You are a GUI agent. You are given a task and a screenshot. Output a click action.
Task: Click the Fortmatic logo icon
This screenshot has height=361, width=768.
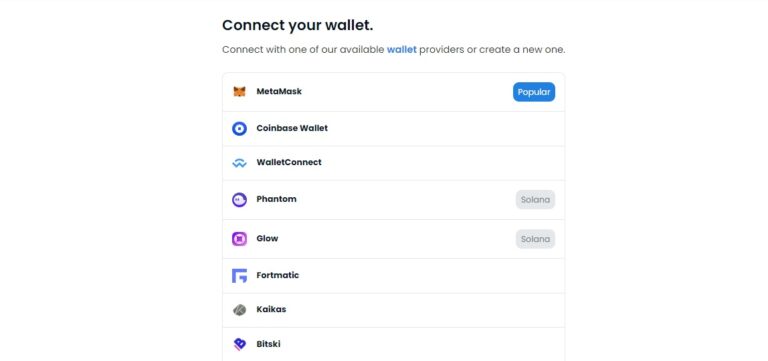click(x=239, y=276)
